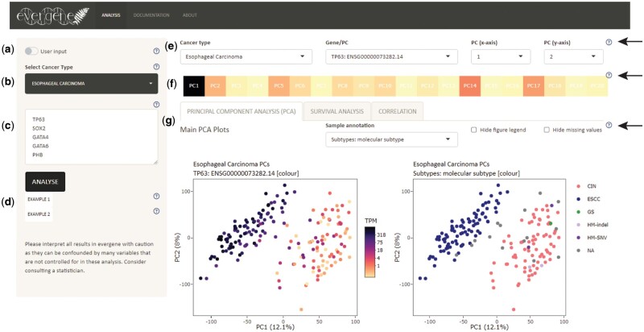Load Example 1 gene set
Viewport: 644px width, 332px height.
point(40,198)
